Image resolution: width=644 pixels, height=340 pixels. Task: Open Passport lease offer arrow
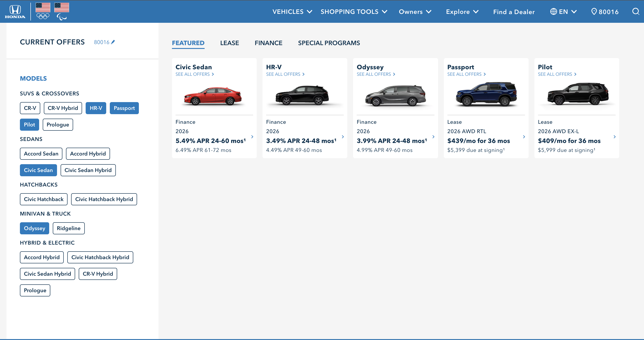pyautogui.click(x=524, y=137)
